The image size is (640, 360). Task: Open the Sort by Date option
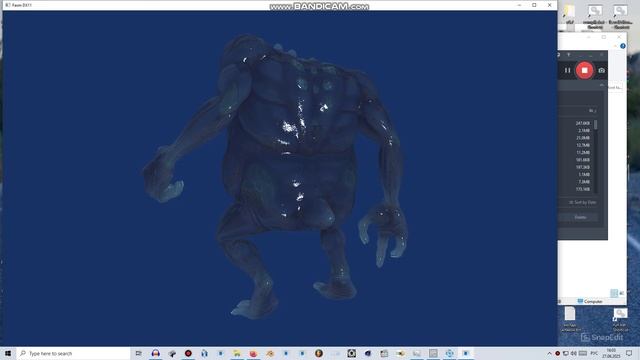pos(582,202)
